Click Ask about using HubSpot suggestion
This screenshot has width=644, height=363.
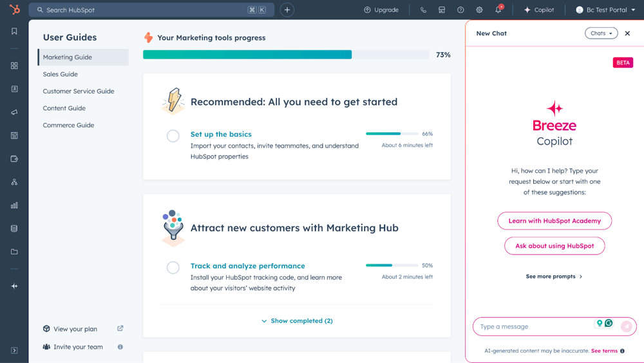(554, 246)
